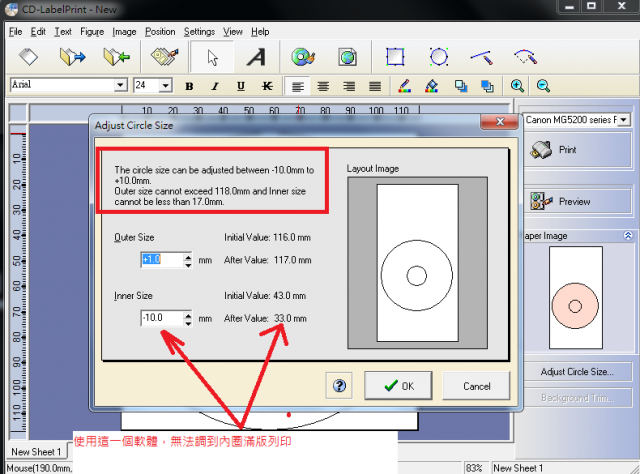Decrease Outer Size with down spinner

[x=188, y=264]
